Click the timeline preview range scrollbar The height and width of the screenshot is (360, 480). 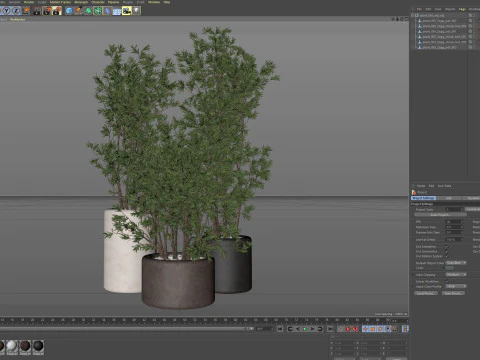(127, 329)
